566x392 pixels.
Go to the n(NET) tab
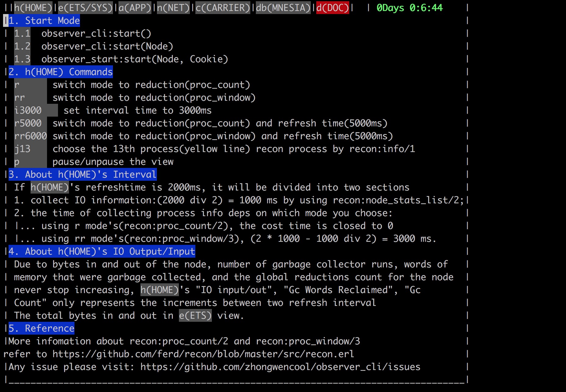click(x=173, y=8)
